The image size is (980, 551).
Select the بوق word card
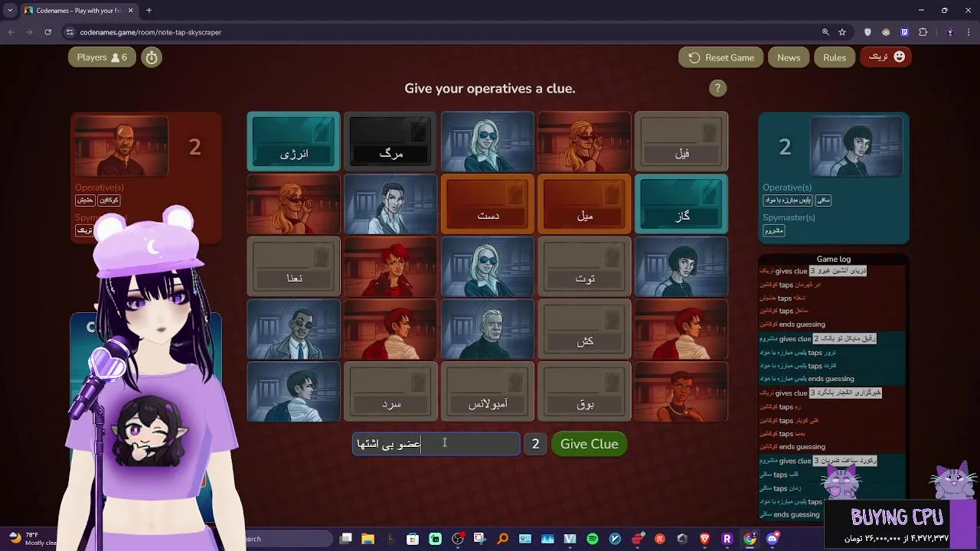point(584,392)
